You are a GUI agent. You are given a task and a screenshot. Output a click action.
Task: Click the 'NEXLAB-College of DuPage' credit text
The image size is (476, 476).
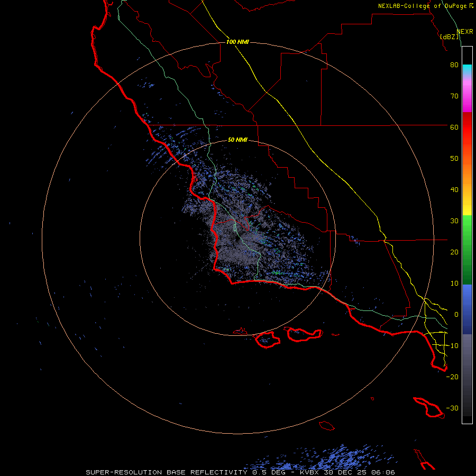[x=422, y=6]
